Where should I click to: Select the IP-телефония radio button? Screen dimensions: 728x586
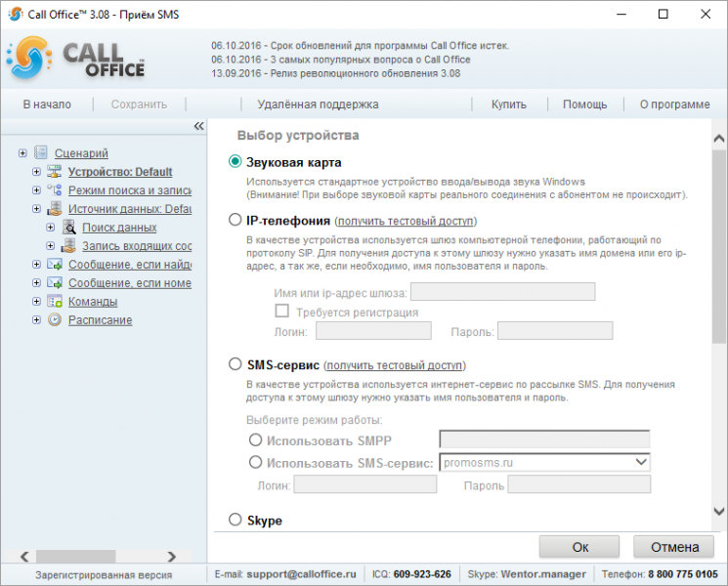[x=235, y=220]
